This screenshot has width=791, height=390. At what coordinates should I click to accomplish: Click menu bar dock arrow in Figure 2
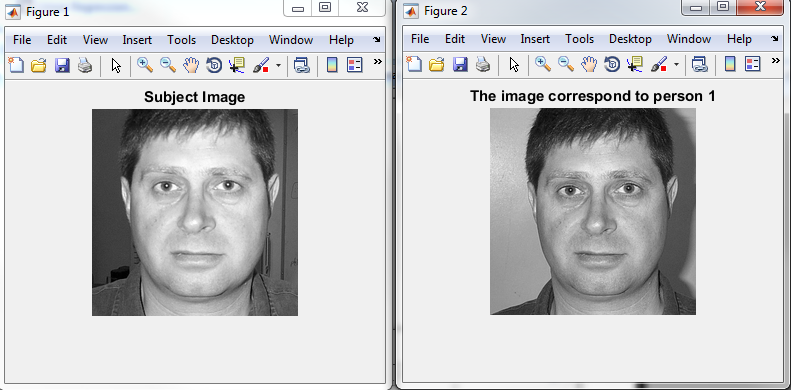coord(775,38)
